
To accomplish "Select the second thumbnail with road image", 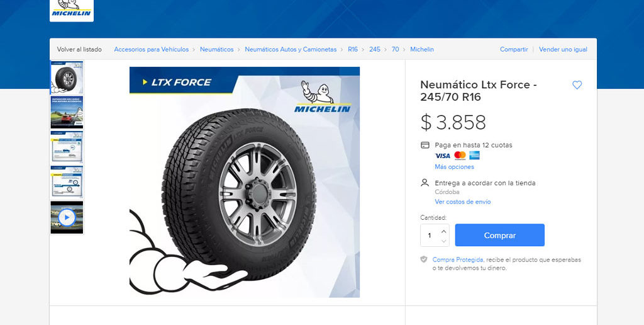I will point(67,113).
